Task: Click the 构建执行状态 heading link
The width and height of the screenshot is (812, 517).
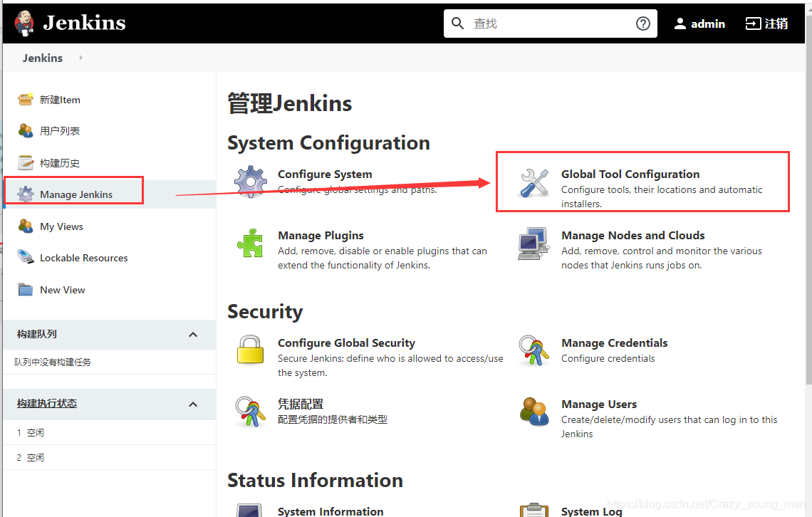Action: [x=46, y=404]
